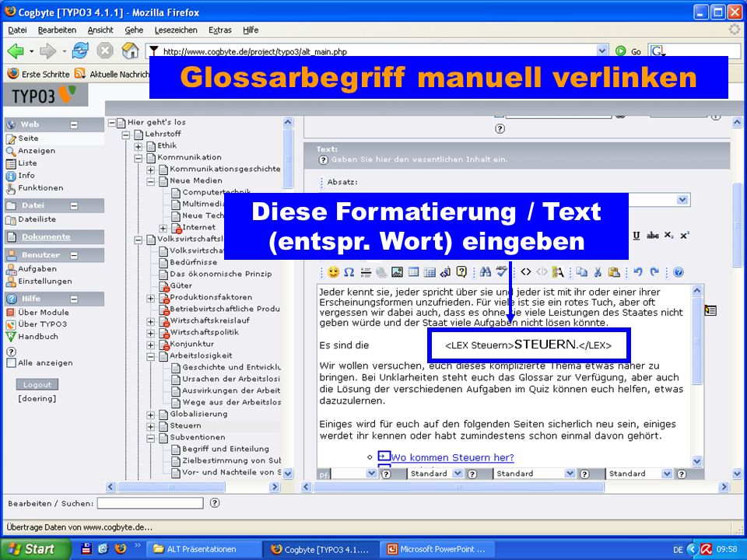Click the Logout button

pos(37,384)
